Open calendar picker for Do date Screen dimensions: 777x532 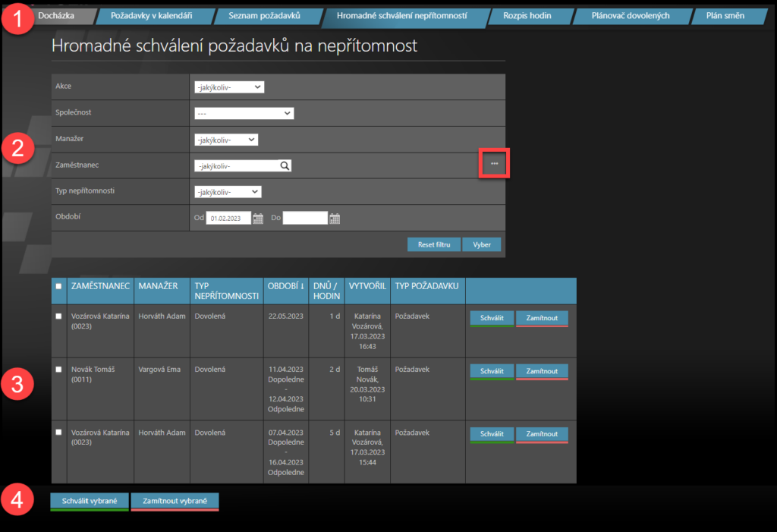335,219
